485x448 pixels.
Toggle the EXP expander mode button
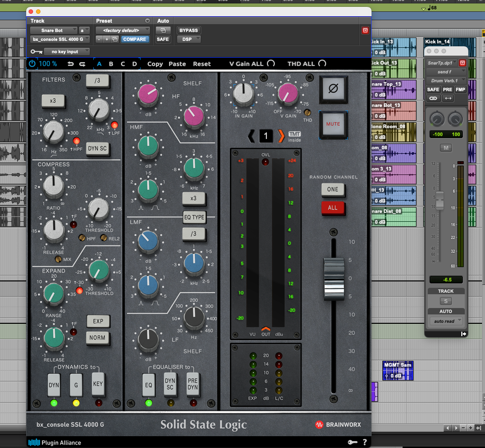click(x=98, y=321)
